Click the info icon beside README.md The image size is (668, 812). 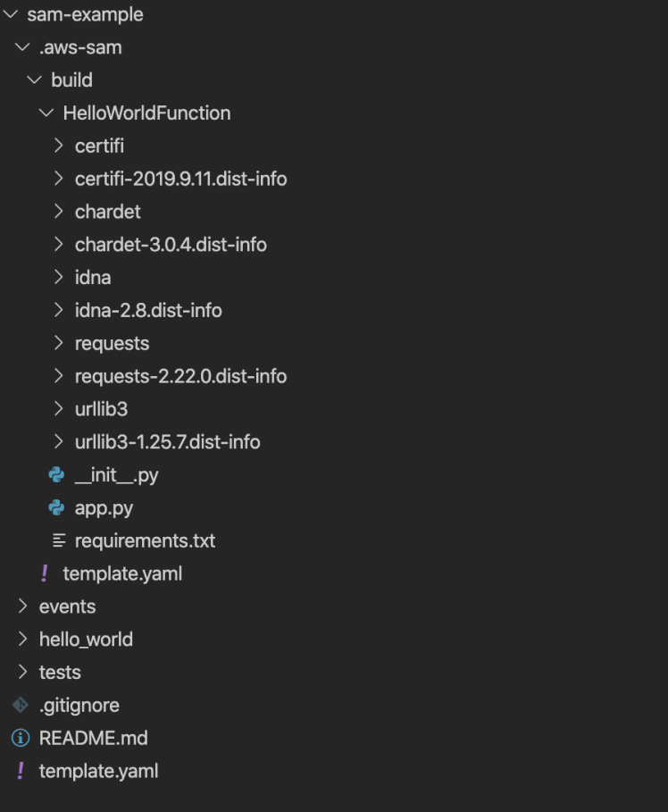coord(20,738)
